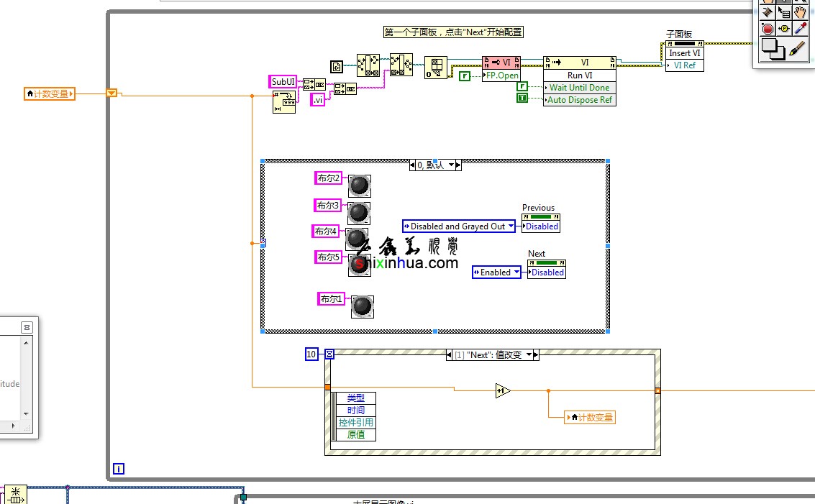Viewport: 815px width, 504px height.
Task: Click the SubUI string constant
Action: tap(283, 82)
